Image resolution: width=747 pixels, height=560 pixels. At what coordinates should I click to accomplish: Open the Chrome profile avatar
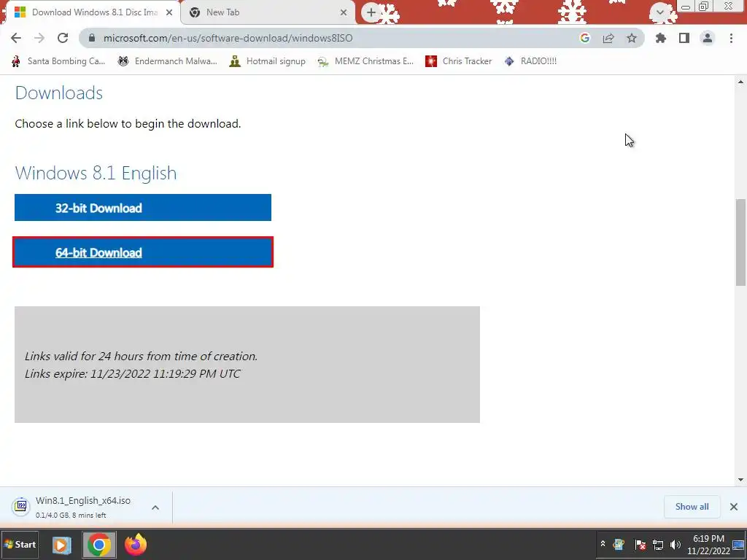pyautogui.click(x=708, y=38)
